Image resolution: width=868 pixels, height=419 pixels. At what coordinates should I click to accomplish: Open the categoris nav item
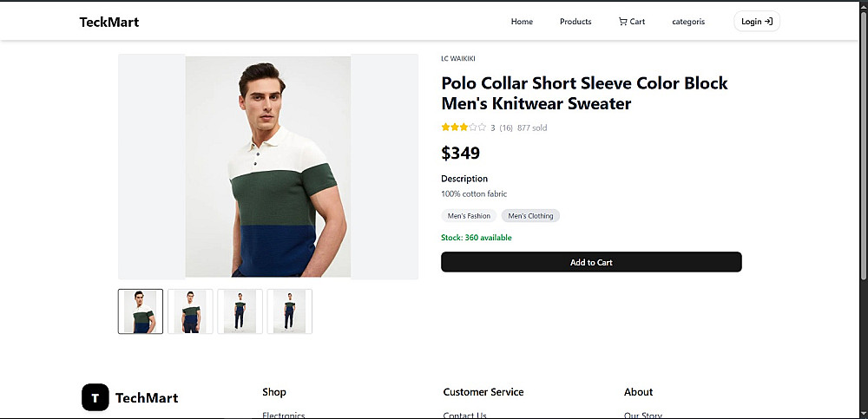688,22
